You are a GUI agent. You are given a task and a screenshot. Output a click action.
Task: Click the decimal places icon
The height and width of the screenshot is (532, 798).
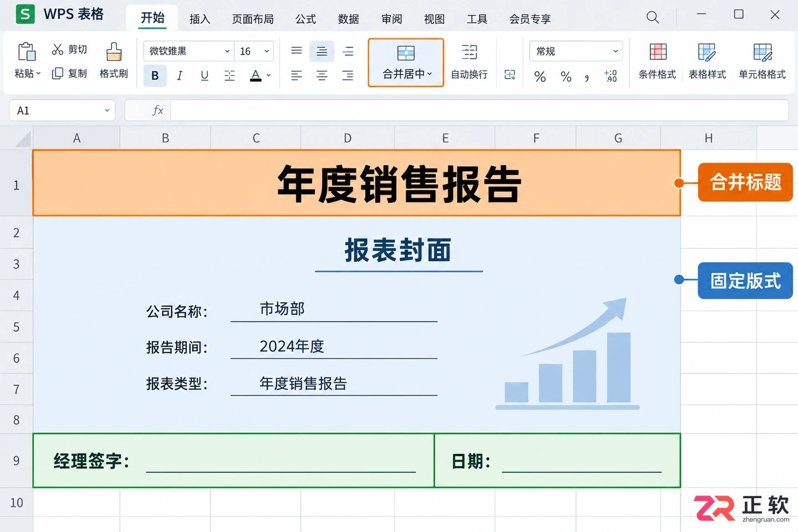pos(611,76)
